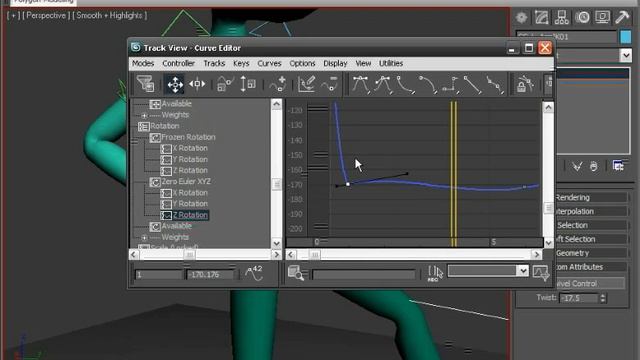Open the Curves menu
The width and height of the screenshot is (640, 360).
tap(269, 63)
